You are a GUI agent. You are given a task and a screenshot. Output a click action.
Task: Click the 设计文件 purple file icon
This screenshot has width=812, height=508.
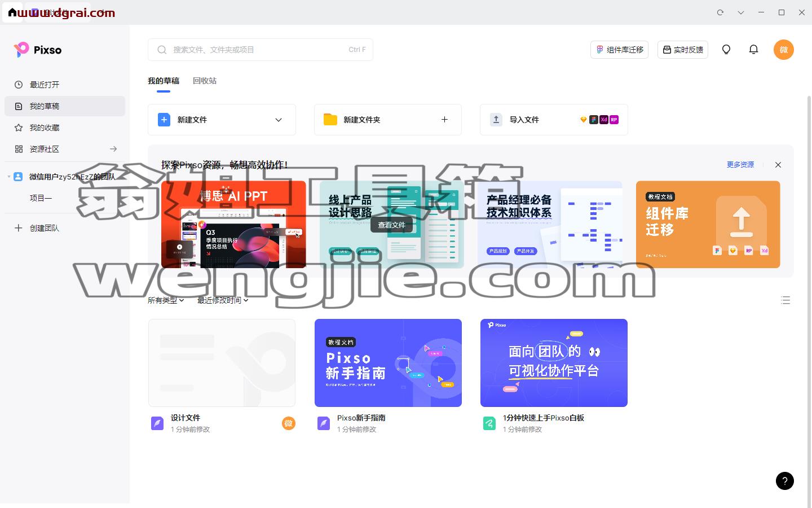point(157,423)
